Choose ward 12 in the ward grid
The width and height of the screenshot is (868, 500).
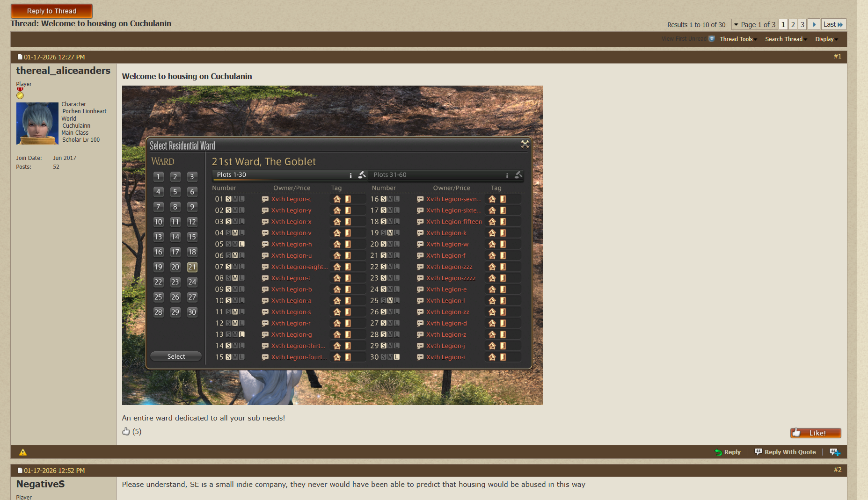tap(192, 222)
